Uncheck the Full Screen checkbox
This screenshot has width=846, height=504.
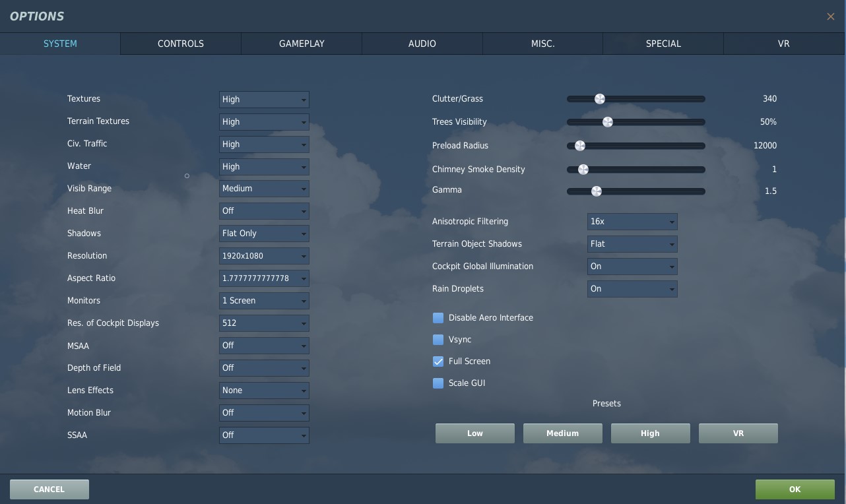tap(438, 362)
